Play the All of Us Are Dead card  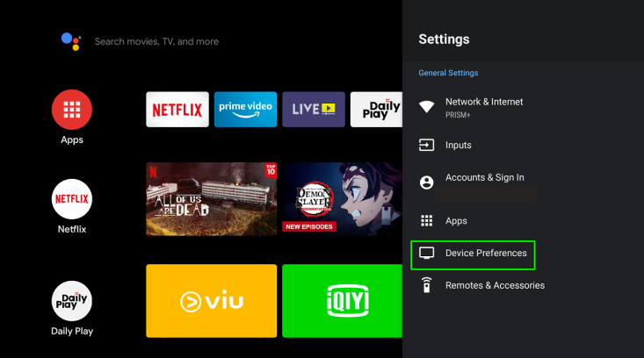pos(212,199)
